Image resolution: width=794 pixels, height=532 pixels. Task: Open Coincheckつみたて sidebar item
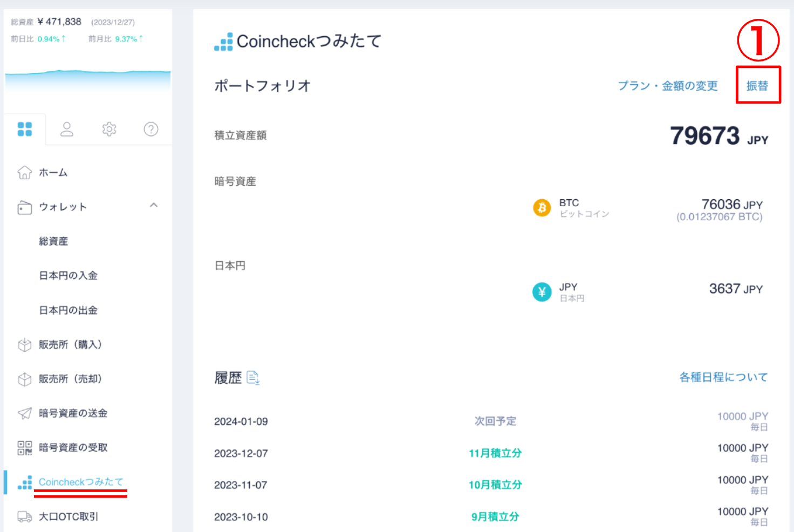coord(81,482)
